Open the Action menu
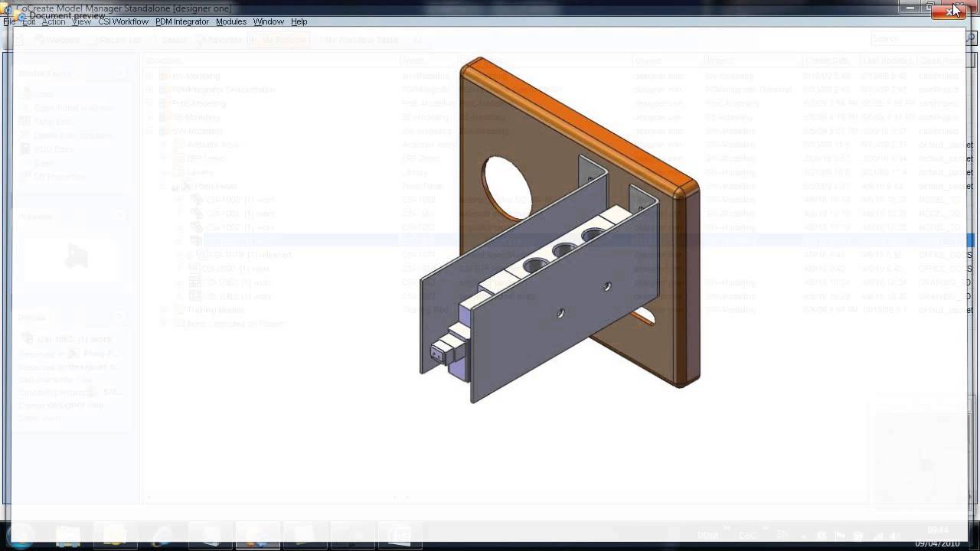This screenshot has height=551, width=980. coord(54,21)
